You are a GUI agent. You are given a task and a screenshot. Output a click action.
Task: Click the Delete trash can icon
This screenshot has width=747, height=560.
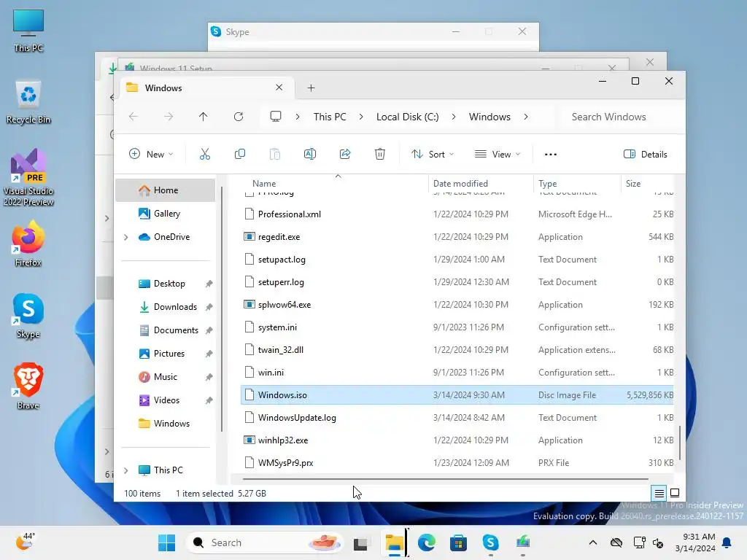coord(379,154)
